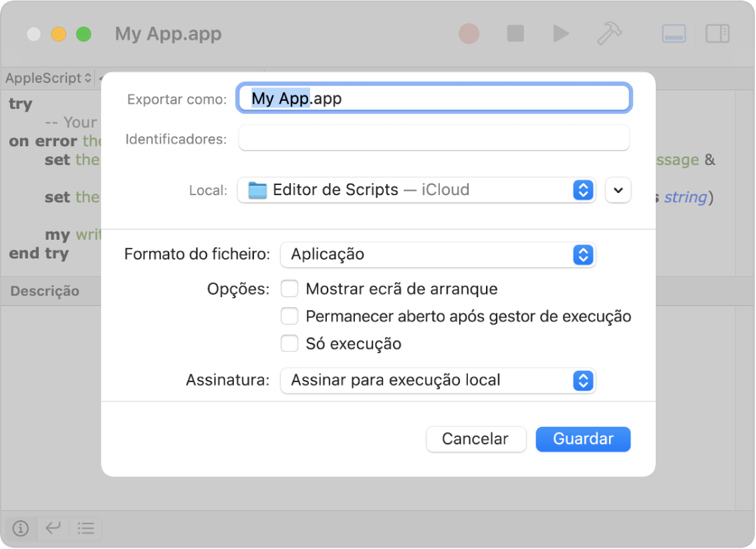
Task: Open the AppleScript language selector
Action: (x=48, y=79)
